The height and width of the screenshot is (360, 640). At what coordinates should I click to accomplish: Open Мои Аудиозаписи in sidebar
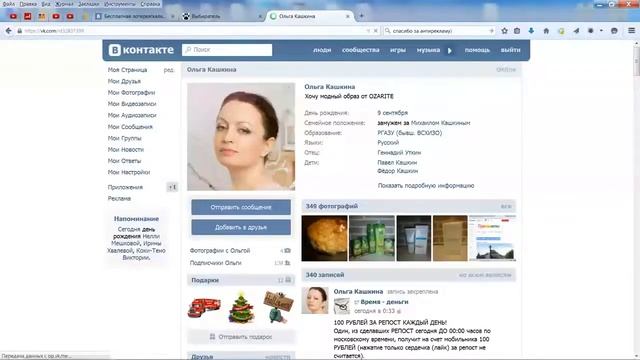pos(132,116)
